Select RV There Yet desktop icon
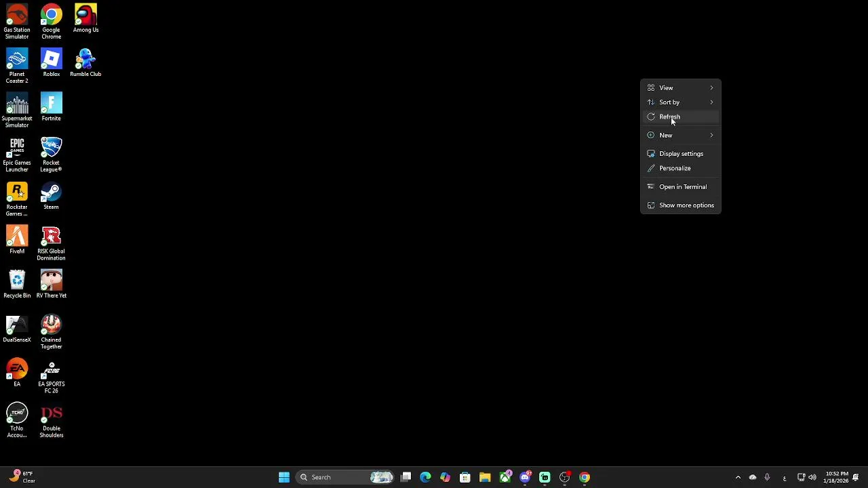The height and width of the screenshot is (488, 868). tap(51, 284)
